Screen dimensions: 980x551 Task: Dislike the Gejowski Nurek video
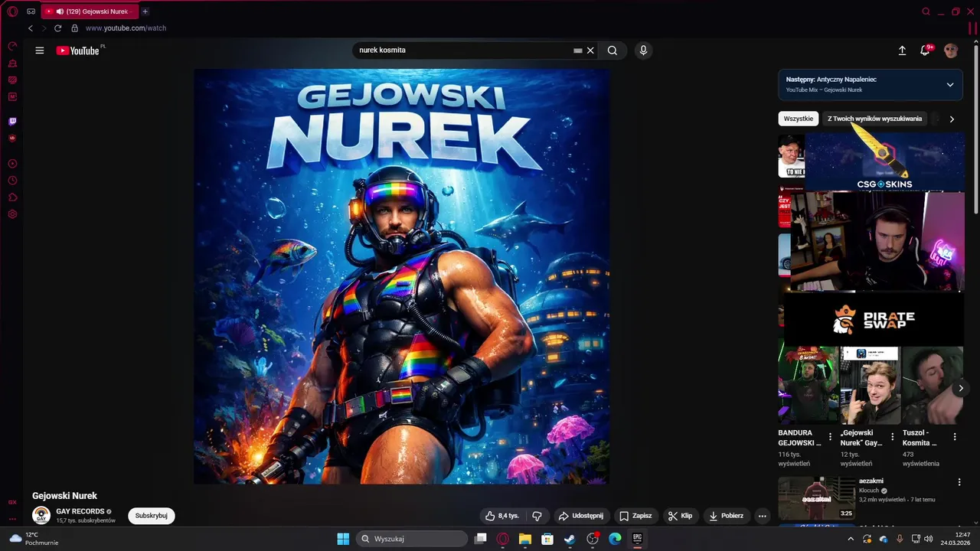point(537,516)
